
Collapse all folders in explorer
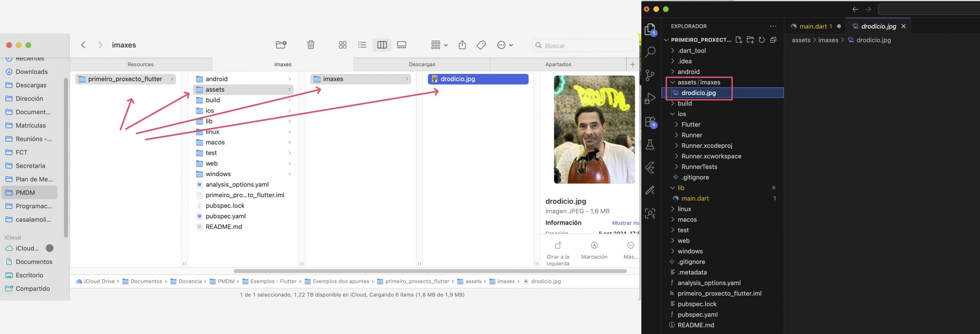[773, 40]
